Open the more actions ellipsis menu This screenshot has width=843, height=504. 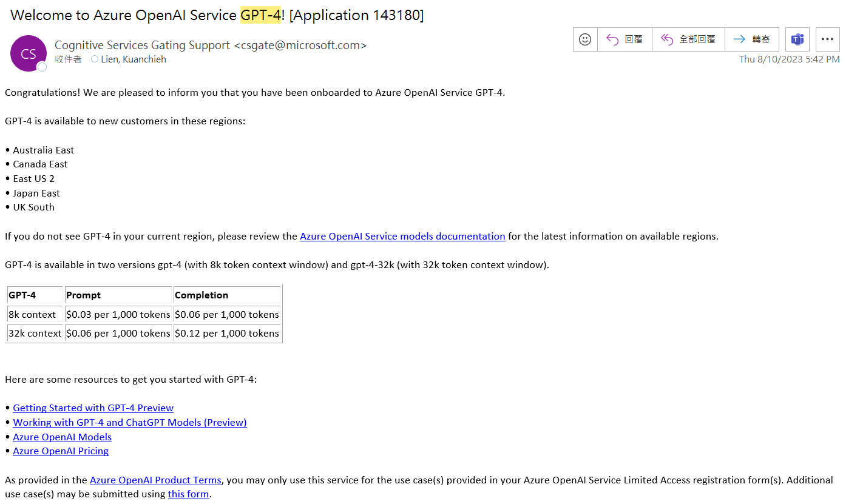(x=827, y=39)
